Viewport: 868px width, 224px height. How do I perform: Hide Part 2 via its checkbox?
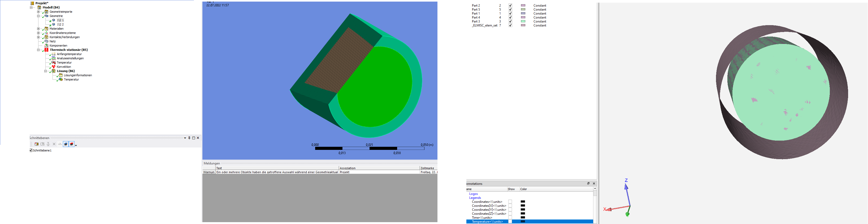click(510, 5)
